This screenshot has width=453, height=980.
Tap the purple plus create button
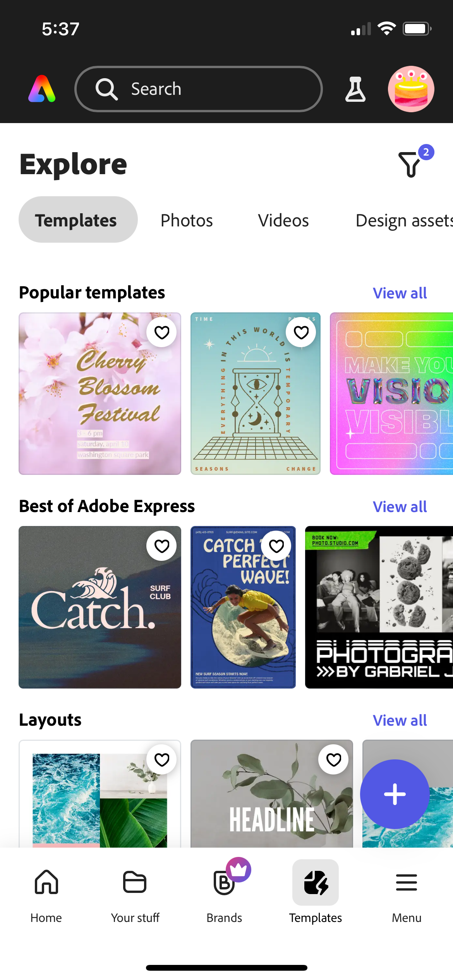pos(395,794)
